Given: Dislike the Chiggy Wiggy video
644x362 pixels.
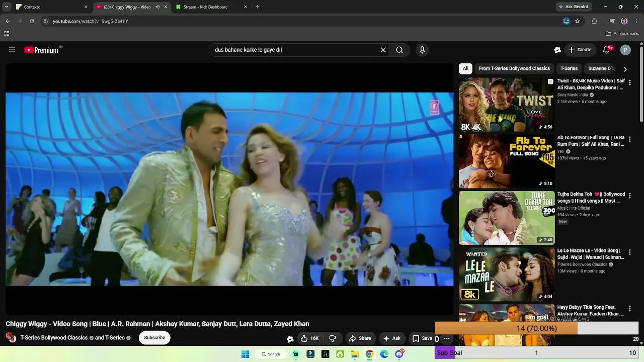Looking at the screenshot, I should tap(333, 338).
